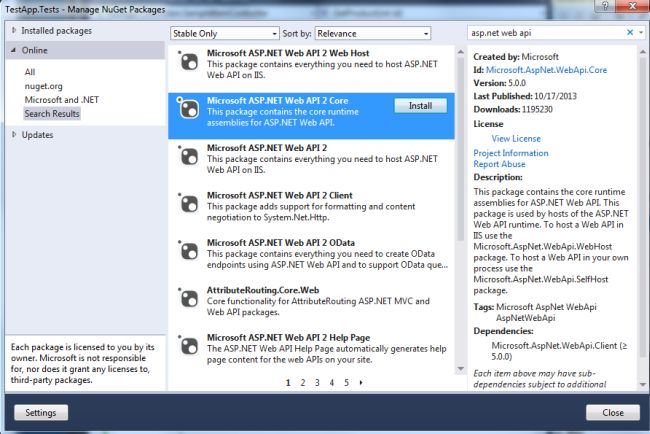Go to results page 2
650x434 pixels.
303,383
